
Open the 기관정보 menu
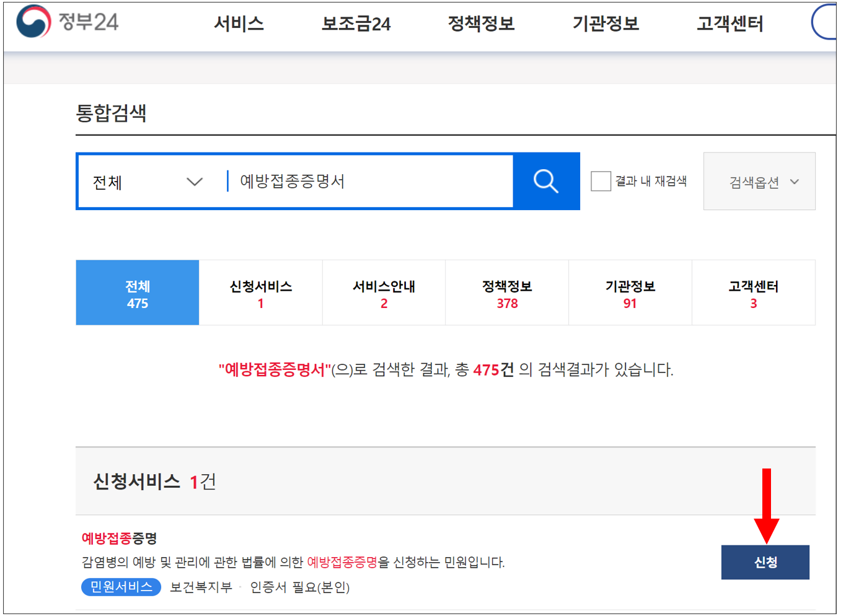tap(606, 24)
